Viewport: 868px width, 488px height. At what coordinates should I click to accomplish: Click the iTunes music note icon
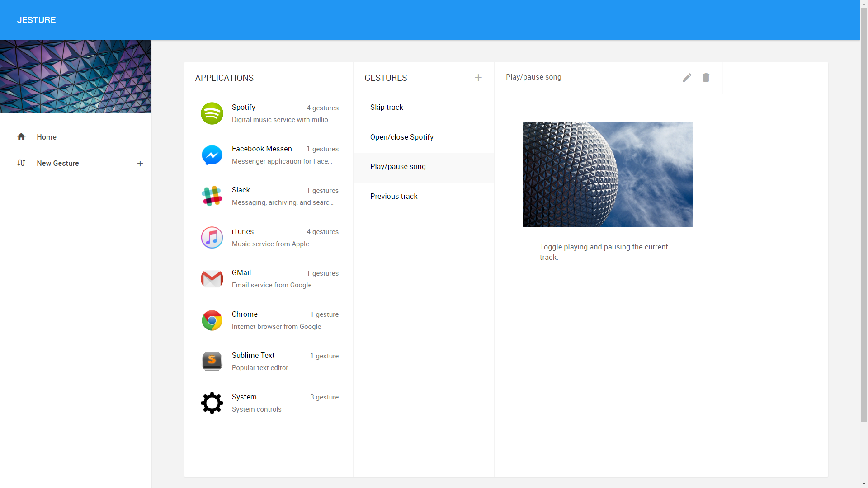click(212, 238)
